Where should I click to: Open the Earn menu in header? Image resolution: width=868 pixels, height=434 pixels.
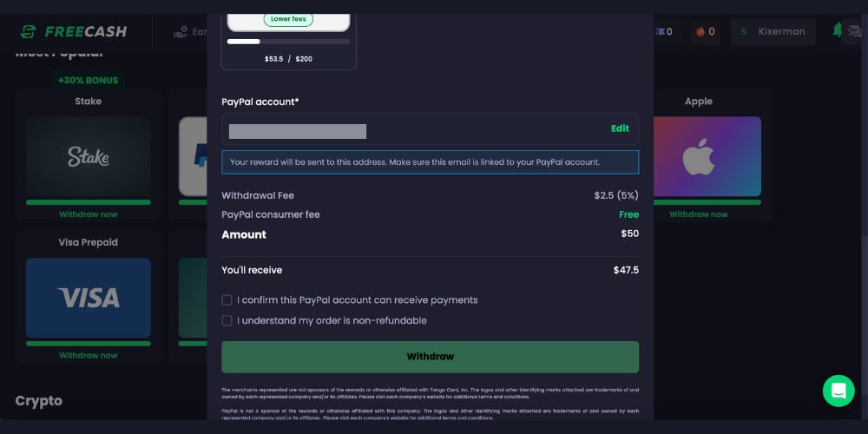point(191,31)
